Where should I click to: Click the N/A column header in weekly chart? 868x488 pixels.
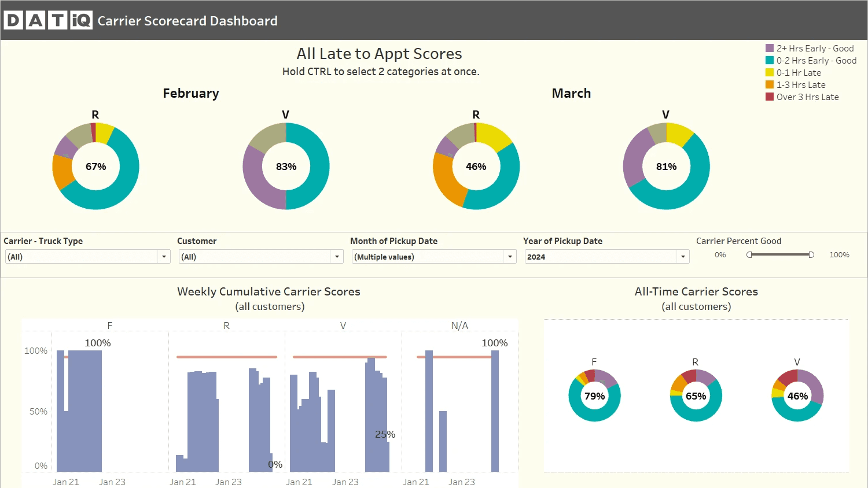click(459, 326)
